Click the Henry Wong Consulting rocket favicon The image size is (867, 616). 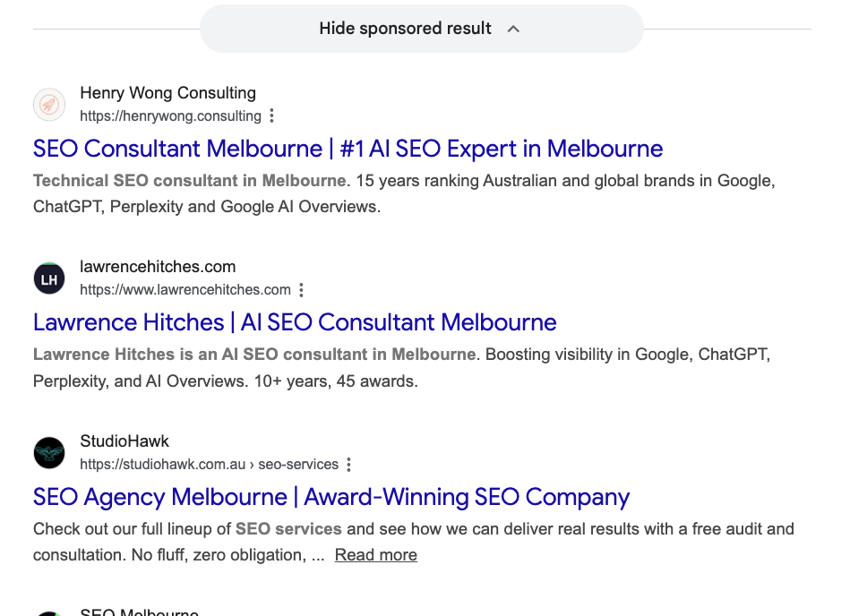49,105
